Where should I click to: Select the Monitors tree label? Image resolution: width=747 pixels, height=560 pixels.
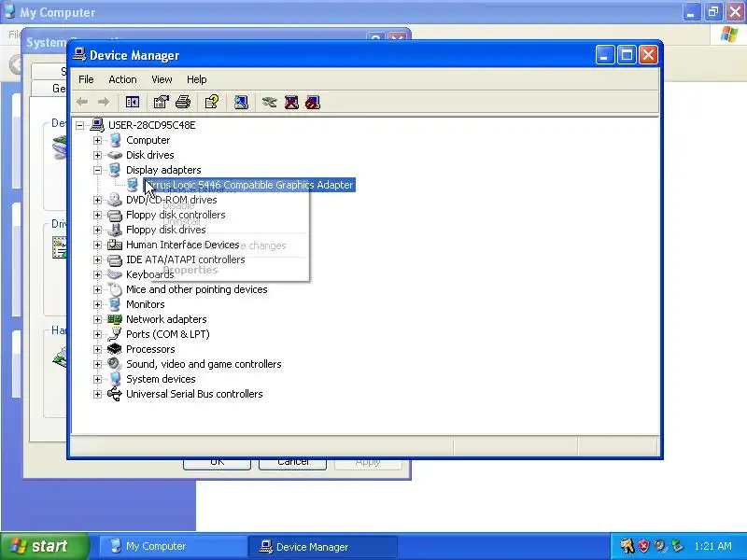click(146, 304)
